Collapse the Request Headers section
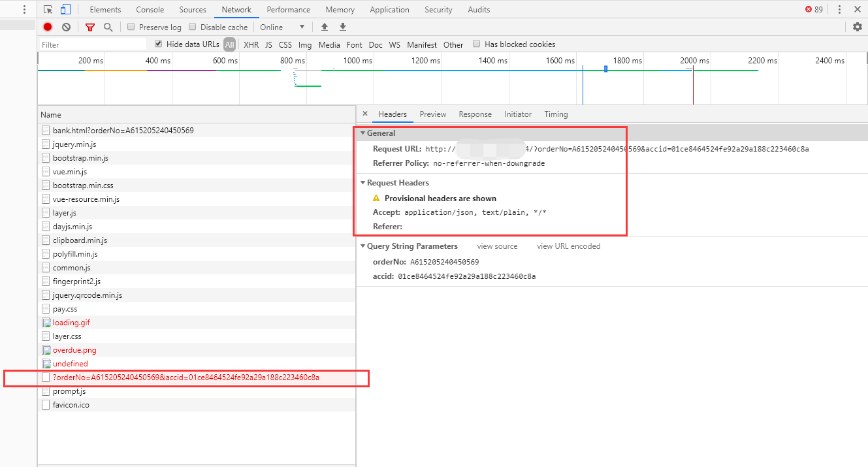 tap(363, 183)
